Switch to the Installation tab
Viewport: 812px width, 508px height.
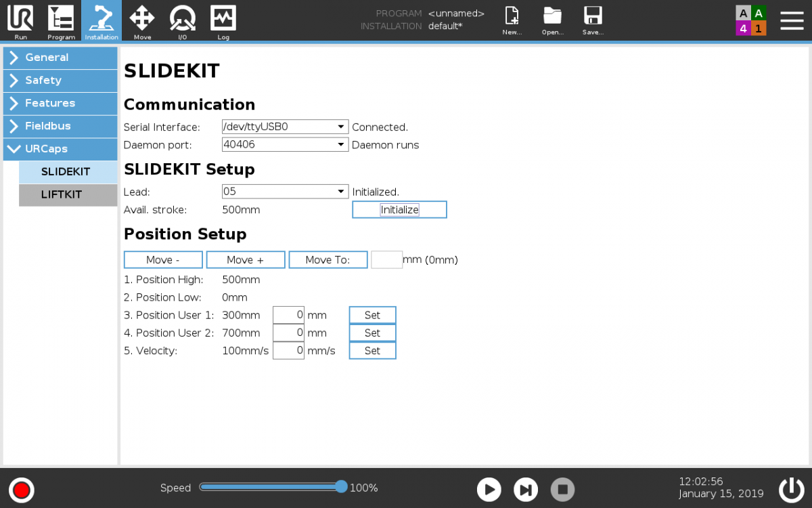pos(101,21)
